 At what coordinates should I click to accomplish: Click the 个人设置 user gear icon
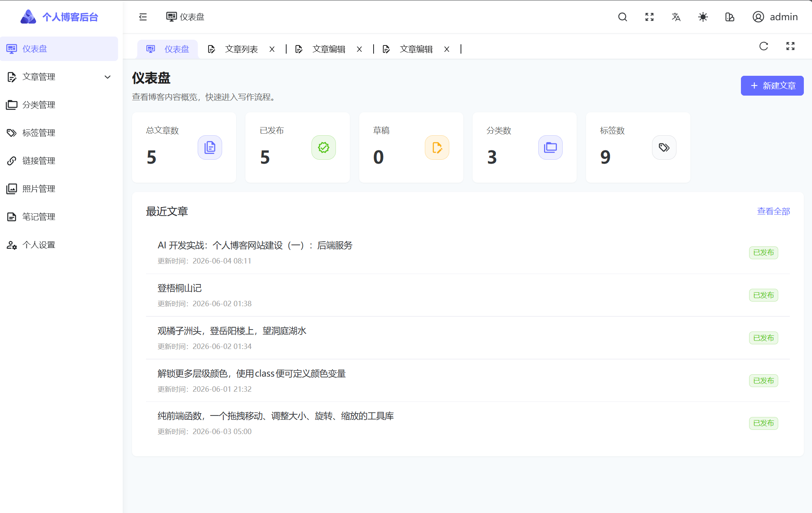(12, 245)
